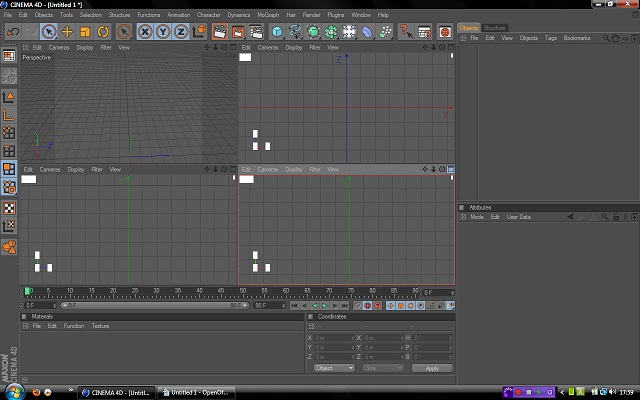Click the Objects panel search icon
The height and width of the screenshot is (400, 640).
click(607, 38)
